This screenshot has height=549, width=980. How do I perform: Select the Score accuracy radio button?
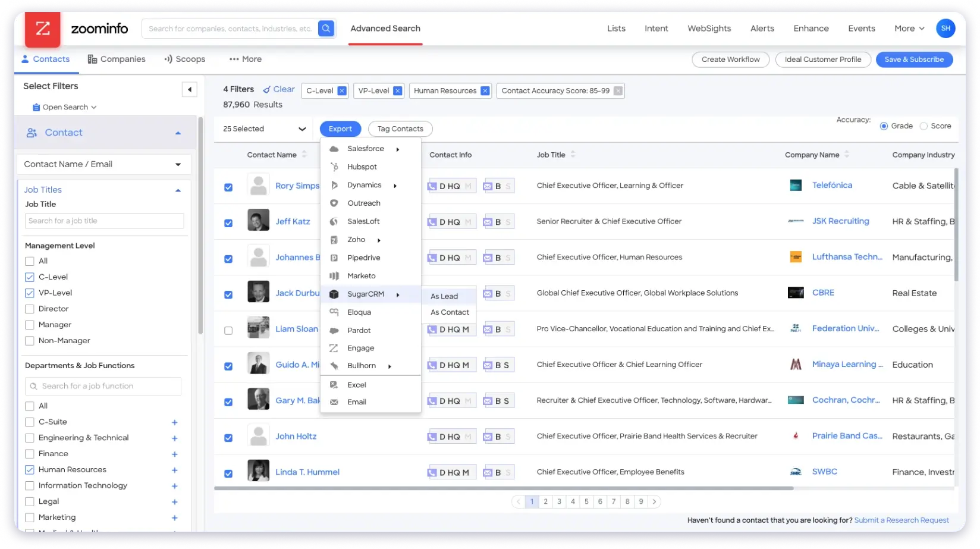(x=924, y=126)
